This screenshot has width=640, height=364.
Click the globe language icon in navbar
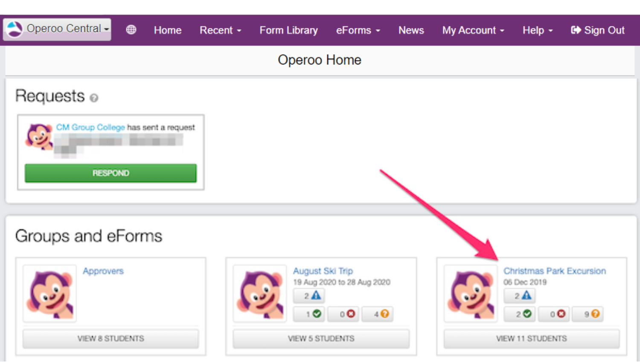(131, 30)
